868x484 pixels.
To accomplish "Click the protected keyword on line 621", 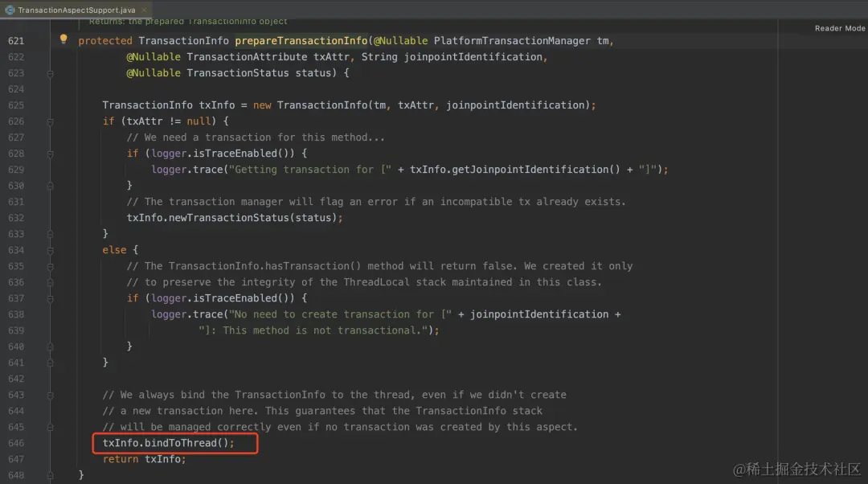I will [x=105, y=41].
